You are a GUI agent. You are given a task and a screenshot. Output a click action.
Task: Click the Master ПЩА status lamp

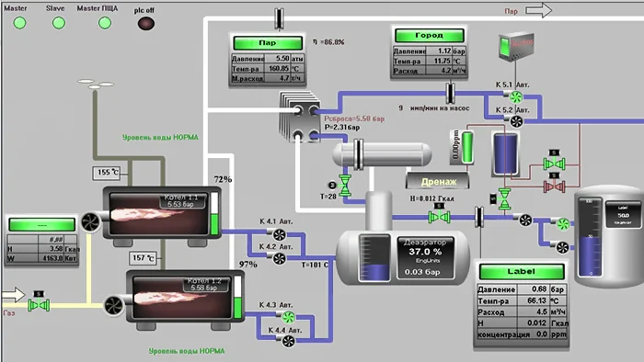pyautogui.click(x=105, y=23)
